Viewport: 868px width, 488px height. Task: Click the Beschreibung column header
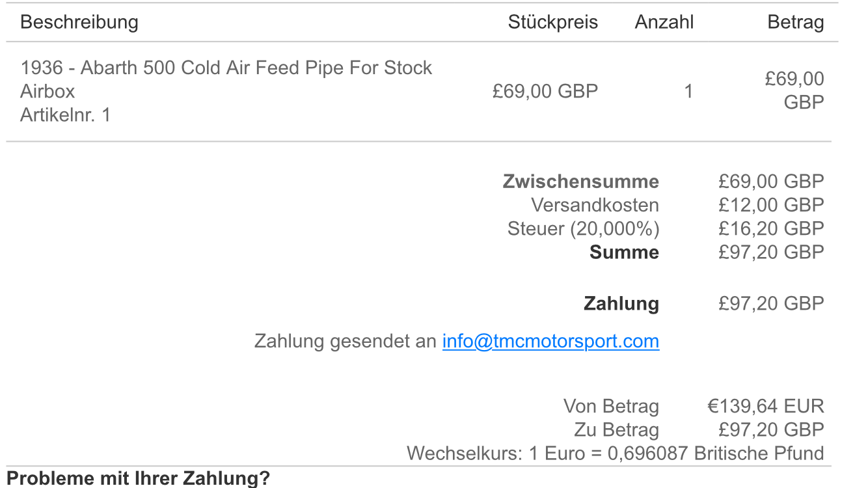79,22
